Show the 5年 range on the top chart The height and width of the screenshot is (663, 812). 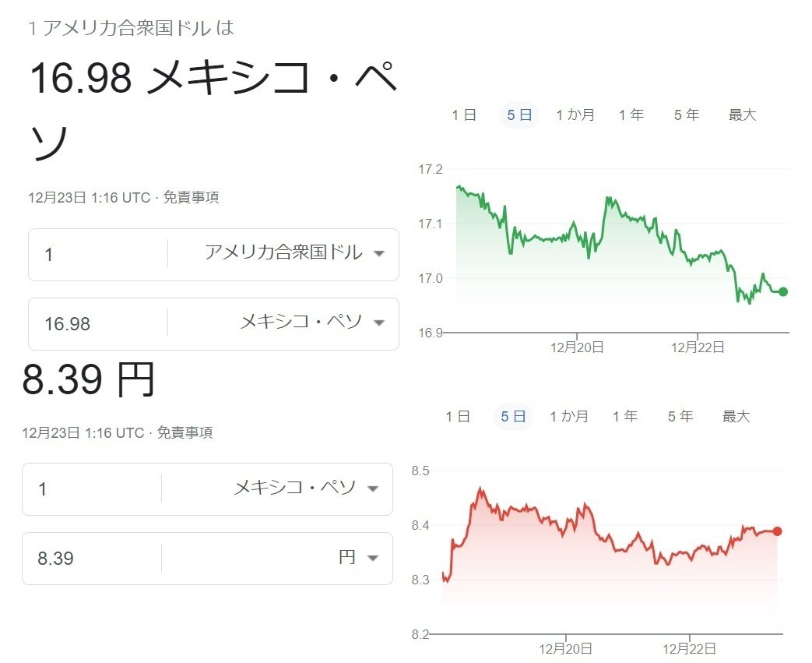point(685,114)
